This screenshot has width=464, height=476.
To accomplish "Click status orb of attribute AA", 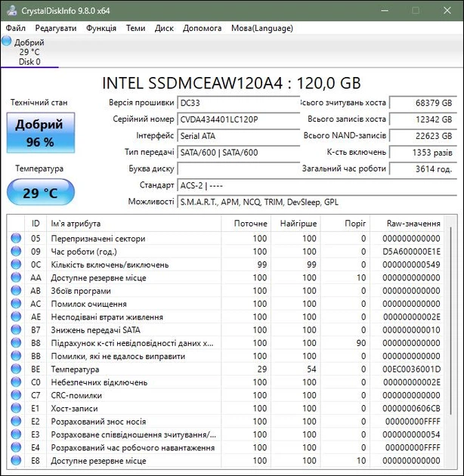I will [x=16, y=277].
